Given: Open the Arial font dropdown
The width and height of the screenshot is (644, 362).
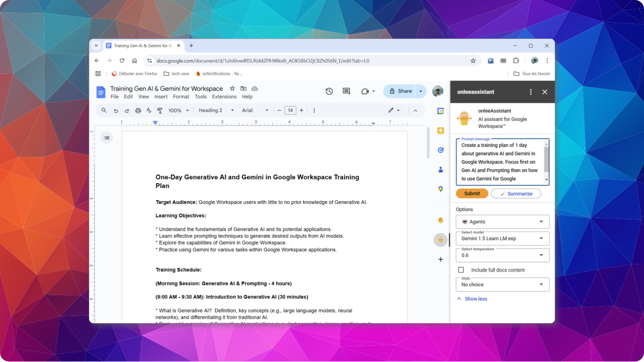Looking at the screenshot, I should tap(255, 111).
